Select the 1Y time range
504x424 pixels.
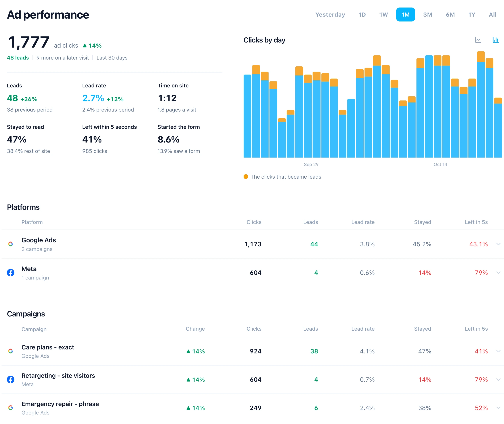click(x=472, y=15)
